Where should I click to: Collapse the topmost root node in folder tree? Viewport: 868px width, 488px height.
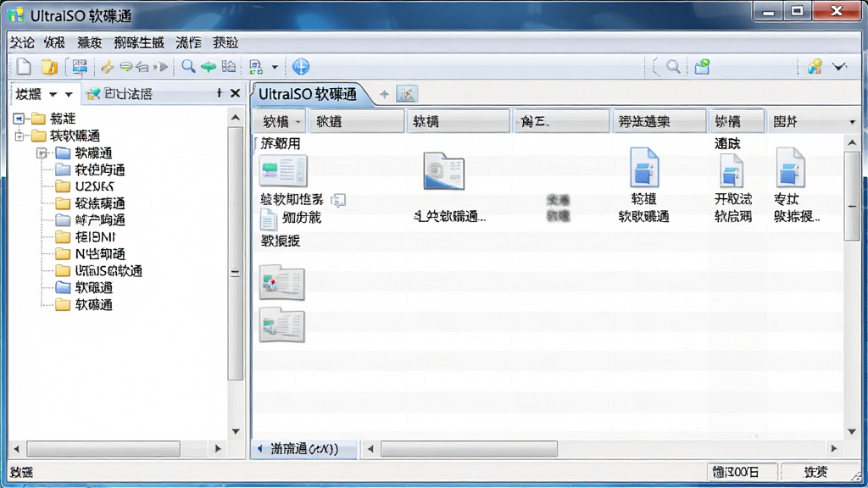click(19, 119)
